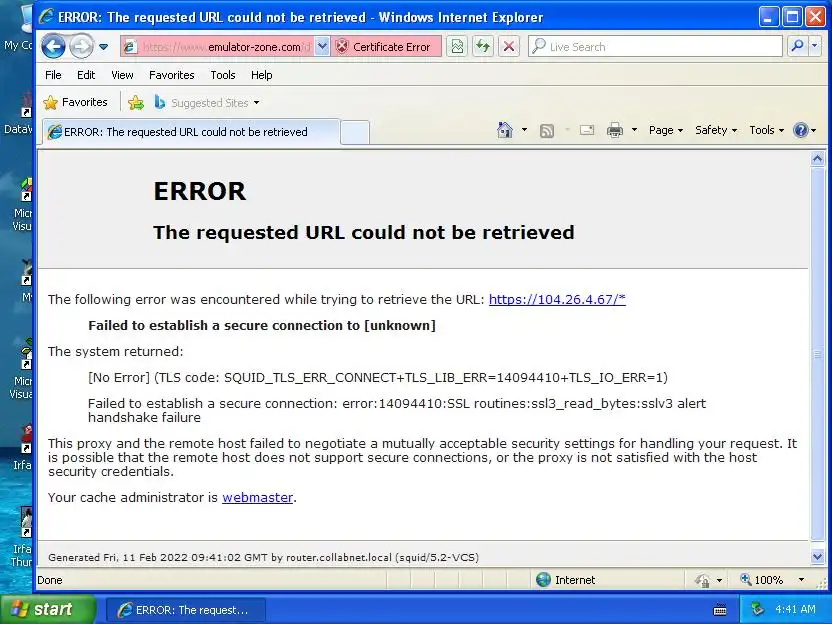Click the 100% zoom level button
This screenshot has width=832, height=624.
point(762,580)
